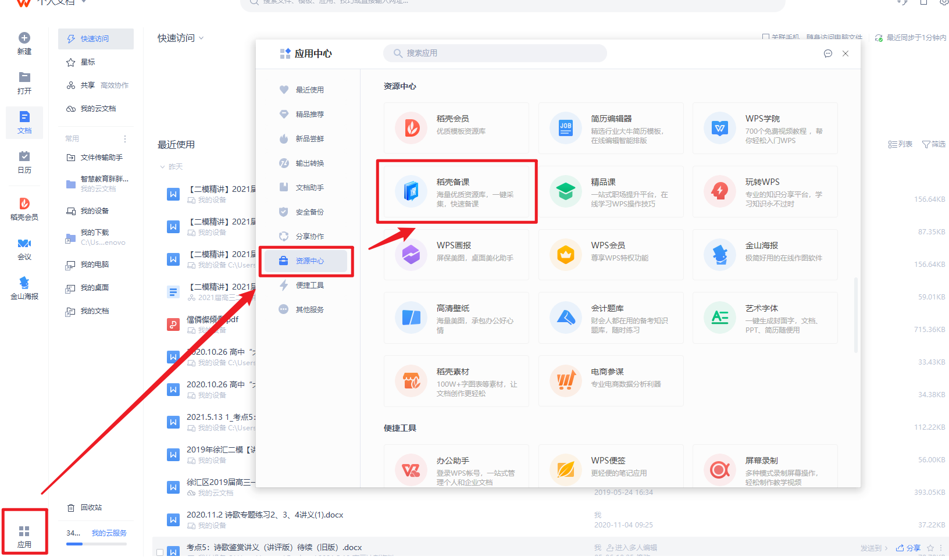
Task: Open the 打开 folder icon in sidebar
Action: click(x=24, y=77)
